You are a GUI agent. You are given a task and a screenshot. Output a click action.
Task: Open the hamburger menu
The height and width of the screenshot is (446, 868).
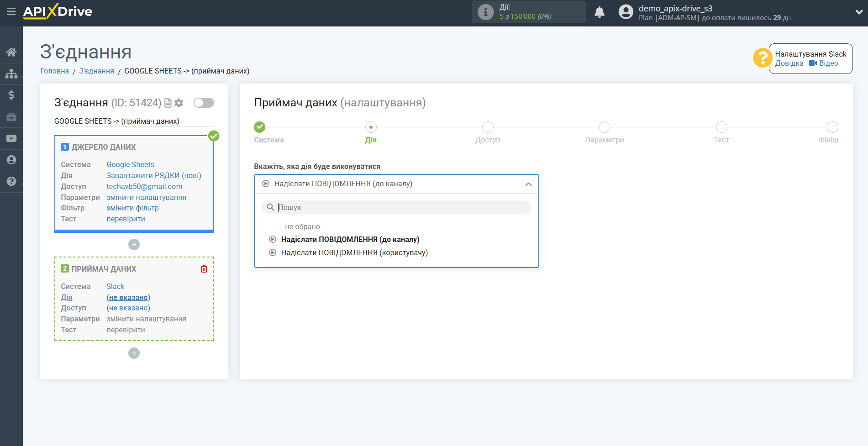tap(11, 11)
